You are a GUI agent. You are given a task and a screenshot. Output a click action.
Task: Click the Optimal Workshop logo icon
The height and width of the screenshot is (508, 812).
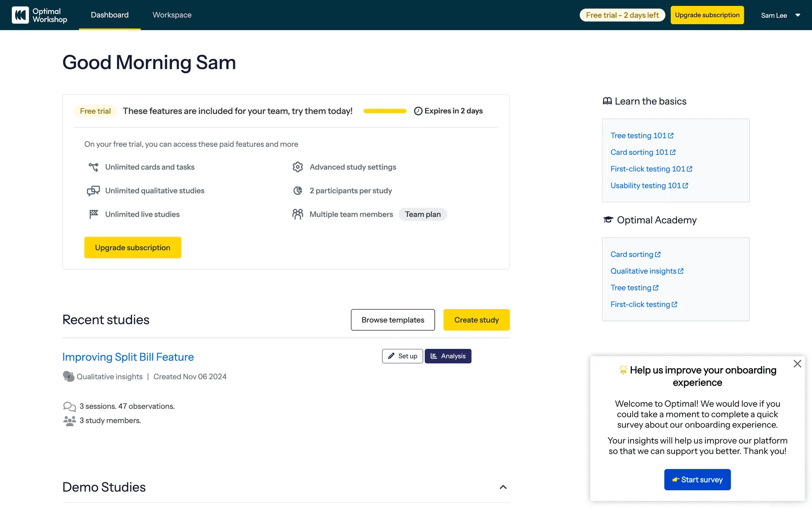[x=20, y=15]
